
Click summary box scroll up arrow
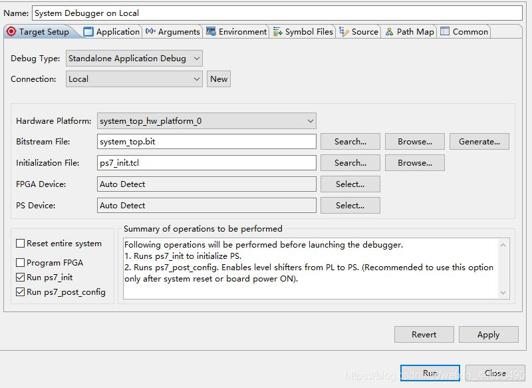(x=503, y=245)
